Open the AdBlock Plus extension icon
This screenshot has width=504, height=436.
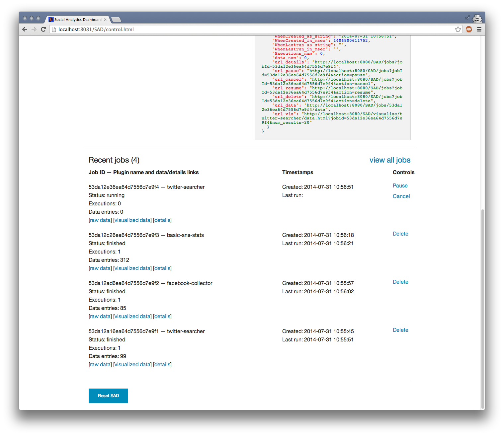[469, 30]
